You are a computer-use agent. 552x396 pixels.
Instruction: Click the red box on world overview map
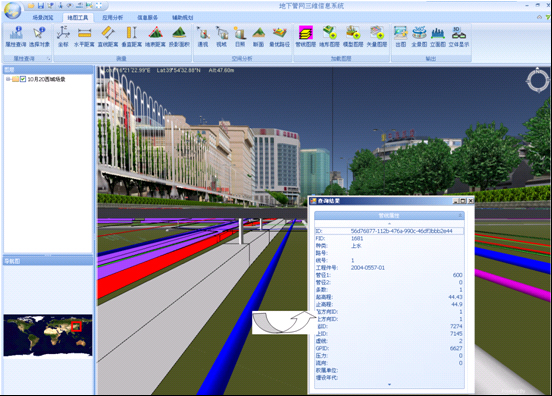[x=76, y=326]
